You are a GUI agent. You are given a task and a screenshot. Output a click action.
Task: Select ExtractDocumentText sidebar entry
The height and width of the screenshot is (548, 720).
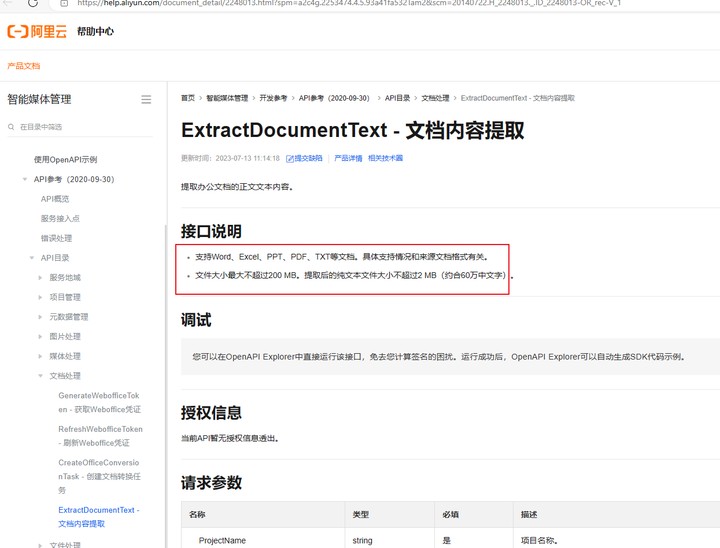(99, 517)
